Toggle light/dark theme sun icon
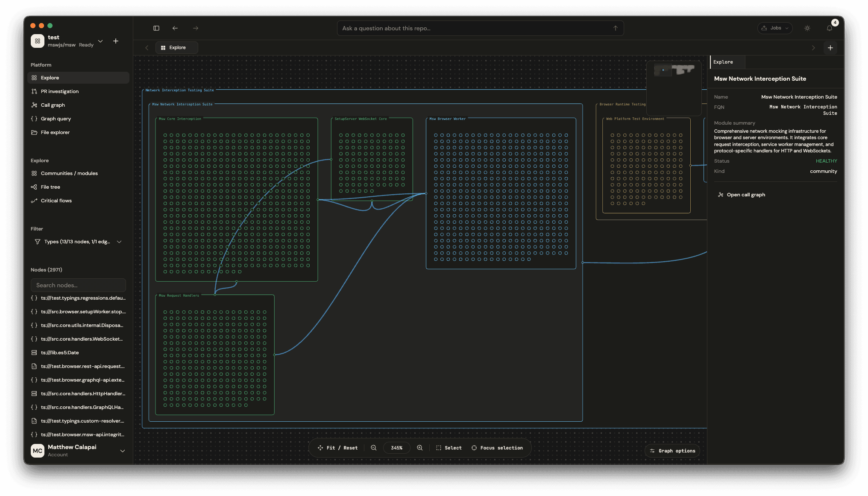This screenshot has width=868, height=496. click(x=807, y=28)
